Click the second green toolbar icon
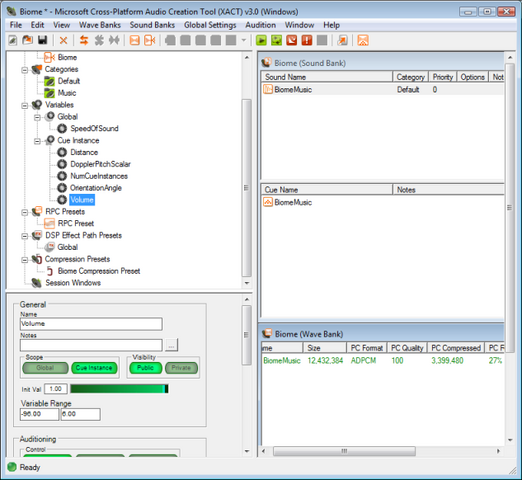Image resolution: width=522 pixels, height=480 pixels. pyautogui.click(x=276, y=40)
